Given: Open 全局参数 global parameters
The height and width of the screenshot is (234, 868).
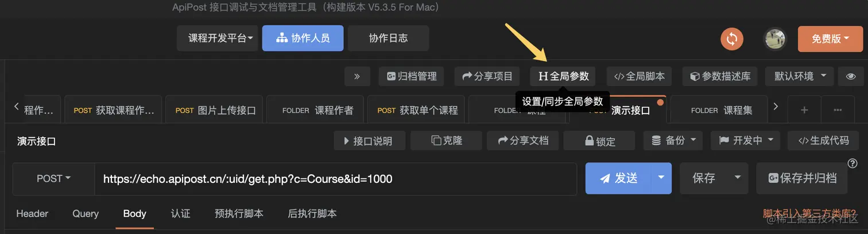Looking at the screenshot, I should (x=563, y=76).
